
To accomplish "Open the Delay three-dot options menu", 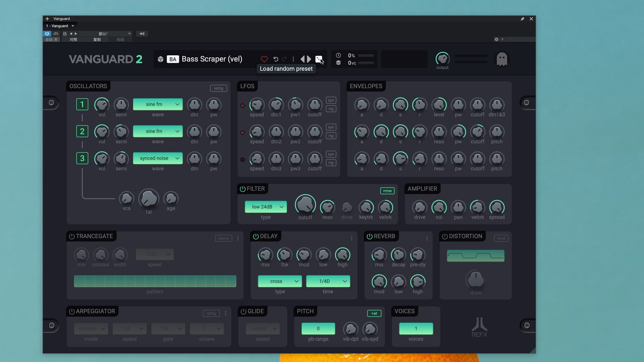I will (352, 238).
